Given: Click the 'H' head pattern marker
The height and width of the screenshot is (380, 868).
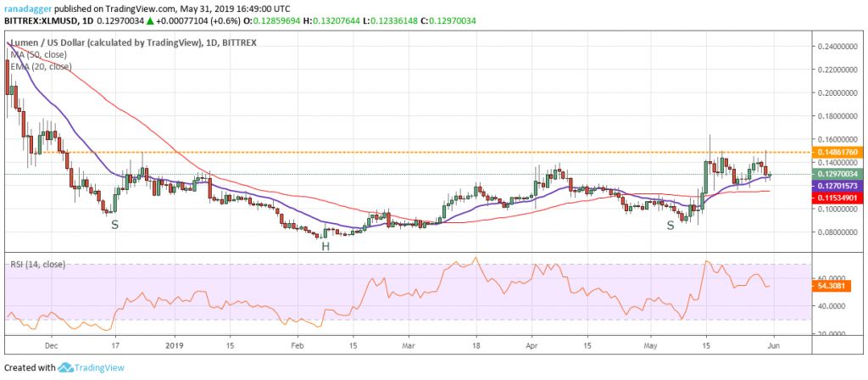Looking at the screenshot, I should (x=324, y=246).
